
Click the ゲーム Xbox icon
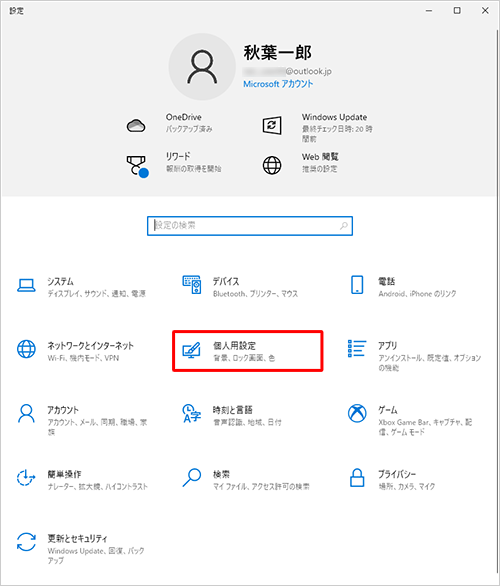tap(357, 413)
